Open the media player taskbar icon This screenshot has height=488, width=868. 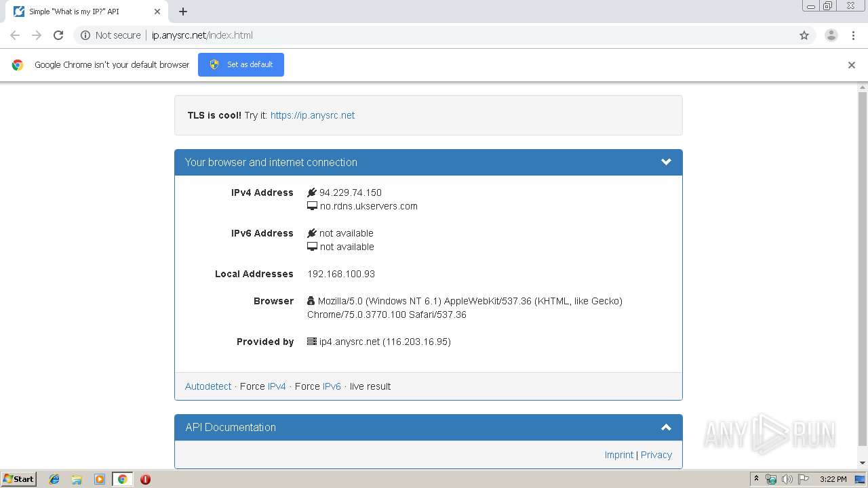click(100, 479)
